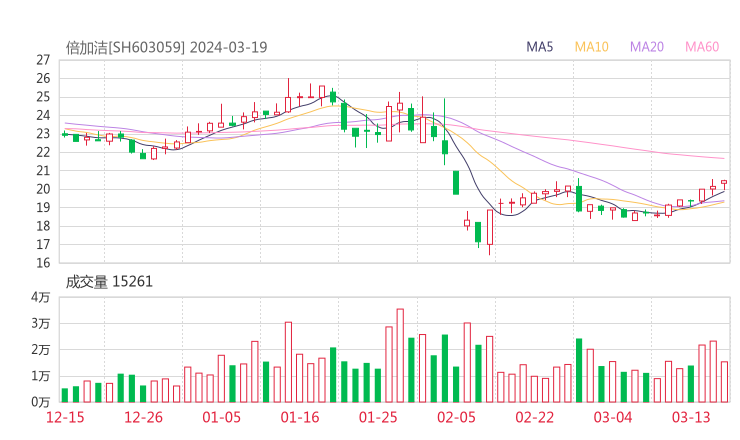Click the 01-05 date label

[x=221, y=417]
